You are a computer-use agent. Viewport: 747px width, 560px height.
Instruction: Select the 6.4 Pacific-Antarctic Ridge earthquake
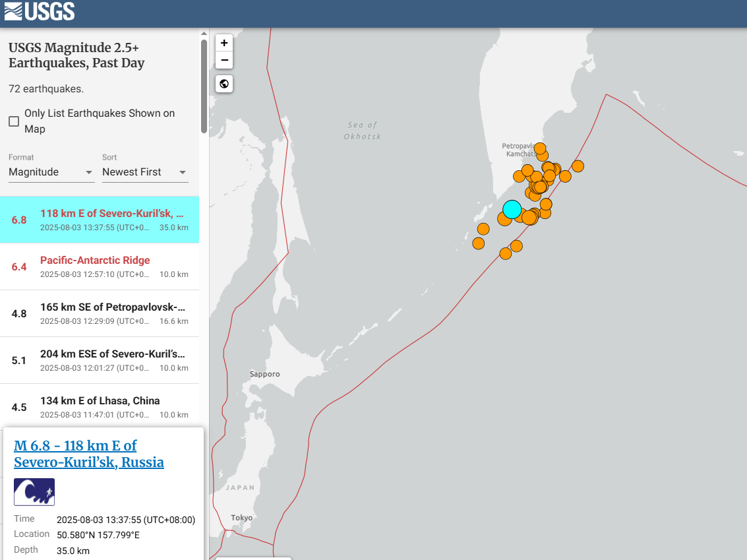(x=99, y=266)
